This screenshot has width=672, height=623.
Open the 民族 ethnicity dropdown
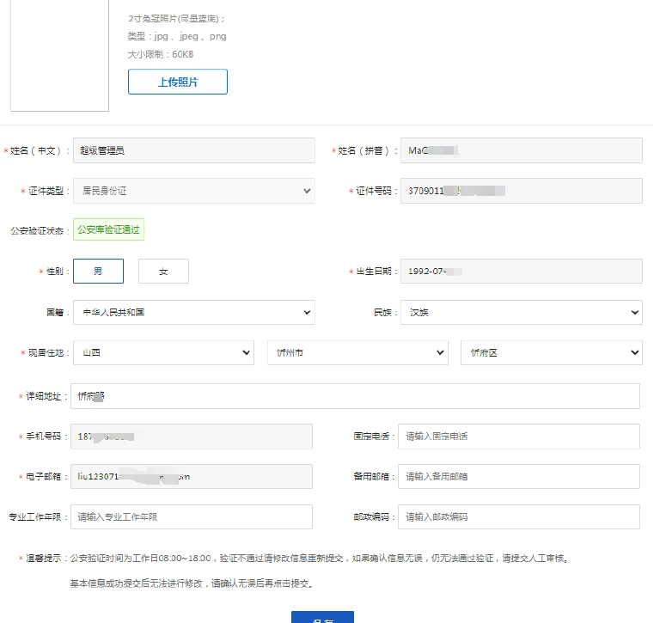(x=521, y=312)
